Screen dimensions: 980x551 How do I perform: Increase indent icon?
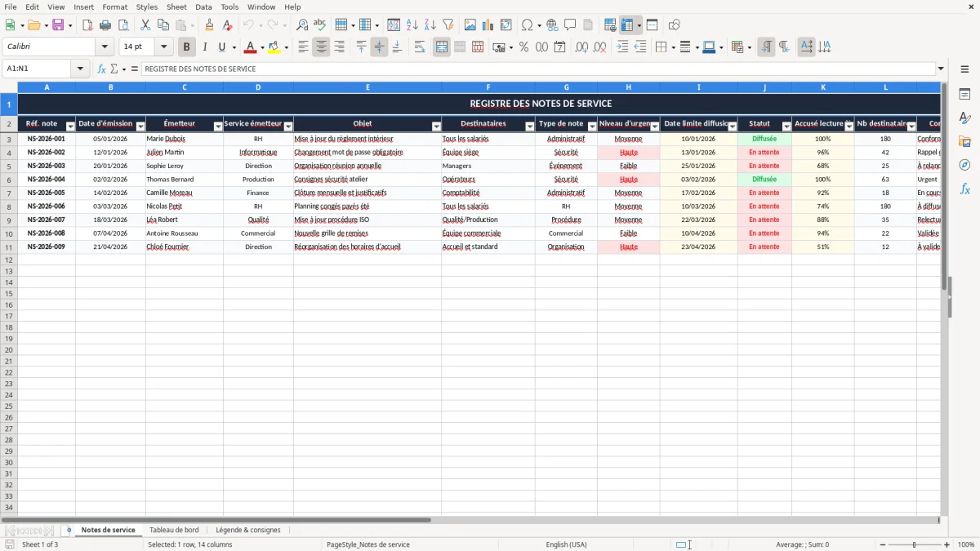(x=622, y=47)
